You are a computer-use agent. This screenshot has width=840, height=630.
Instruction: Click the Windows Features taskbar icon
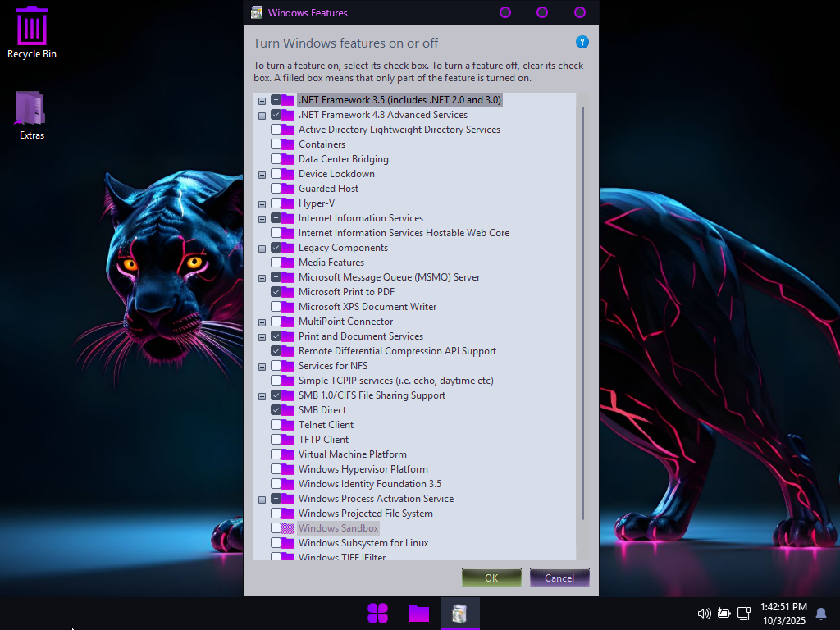pos(460,613)
